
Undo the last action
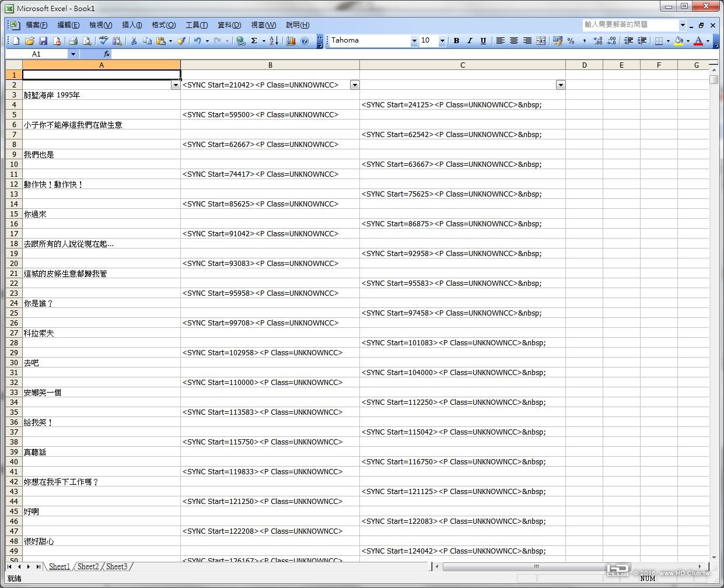coord(198,41)
